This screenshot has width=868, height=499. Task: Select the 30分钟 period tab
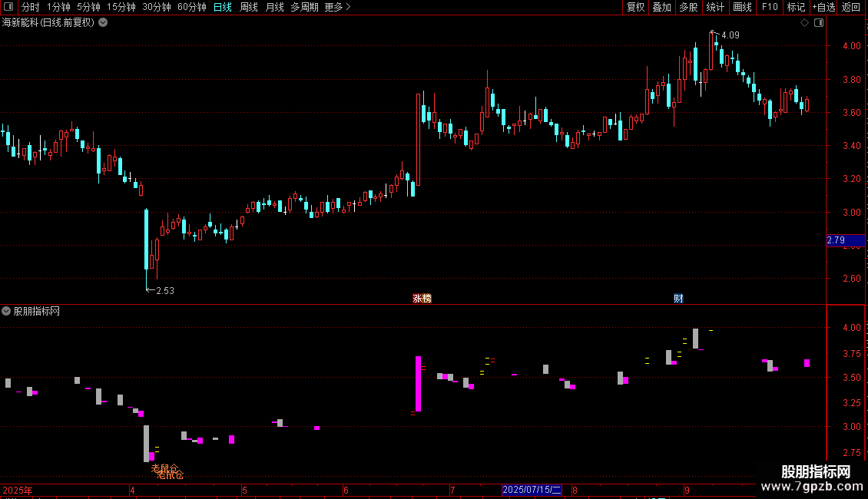click(x=156, y=7)
